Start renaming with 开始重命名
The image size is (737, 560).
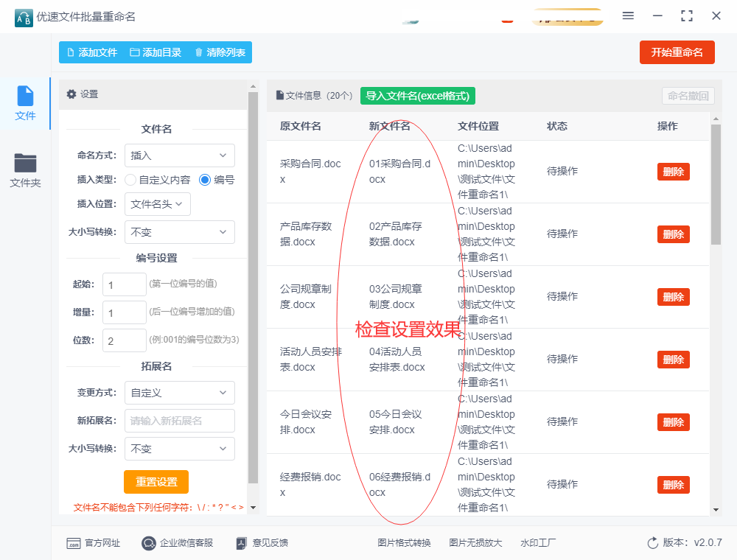click(677, 52)
